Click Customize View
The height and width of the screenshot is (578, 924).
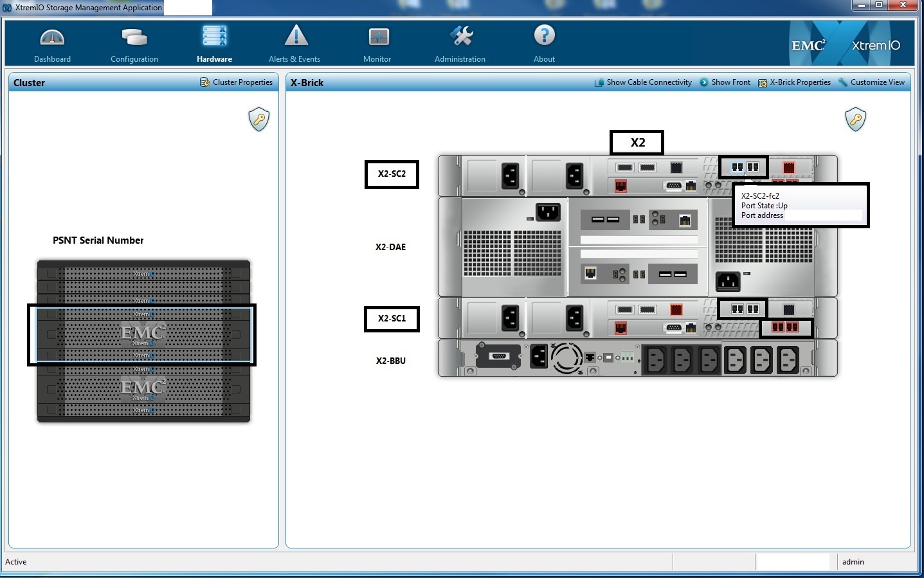[872, 82]
